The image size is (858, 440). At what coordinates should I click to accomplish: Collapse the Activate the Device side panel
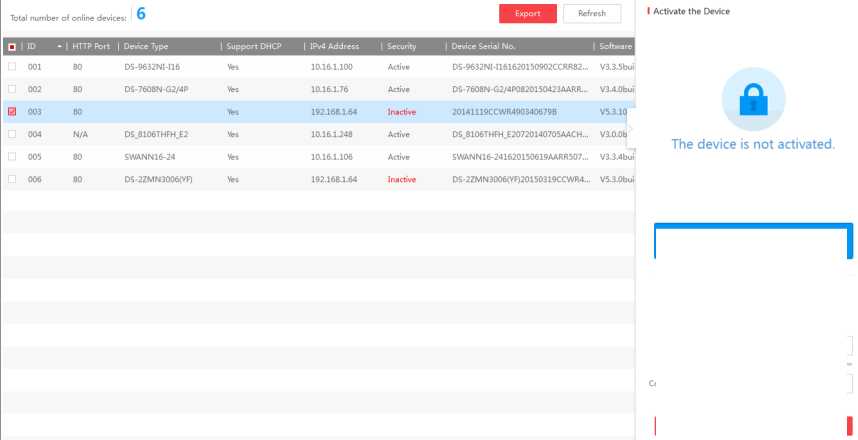click(630, 122)
